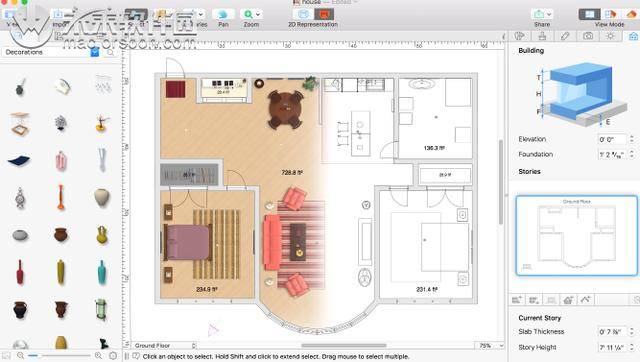Adjust the library thumbnail size slider
The width and height of the screenshot is (640, 362).
click(x=60, y=356)
